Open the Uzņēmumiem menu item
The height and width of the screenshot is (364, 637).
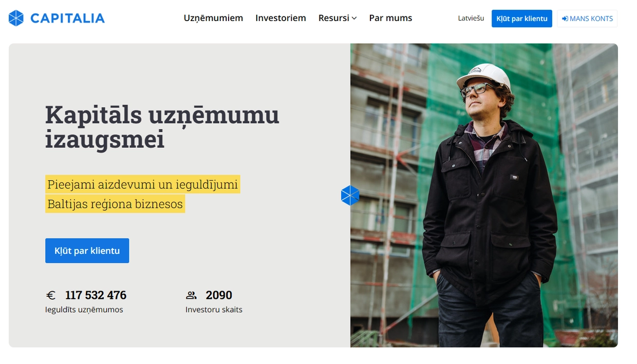tap(213, 18)
